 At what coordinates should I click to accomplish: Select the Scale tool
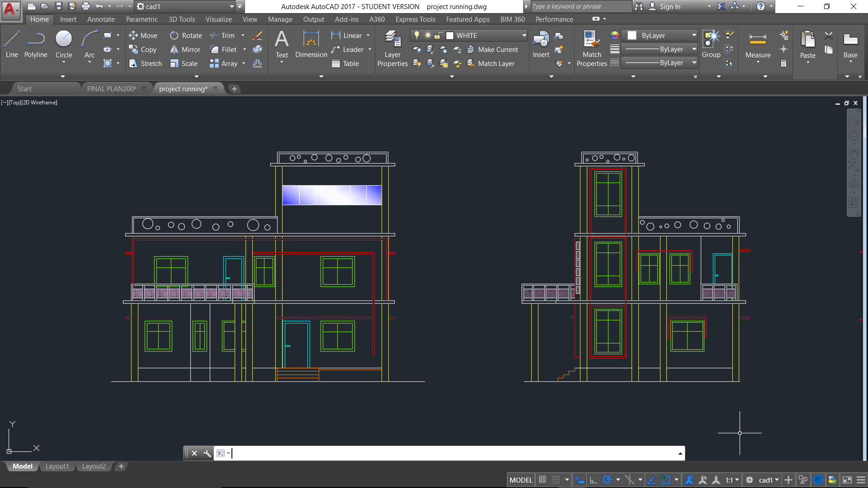[184, 63]
